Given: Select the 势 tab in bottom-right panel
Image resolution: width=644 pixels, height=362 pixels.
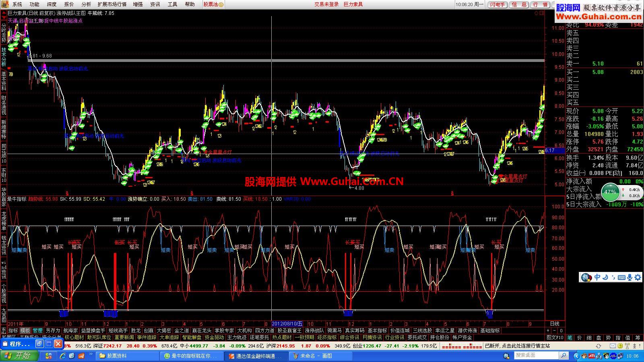Looking at the screenshot, I should pos(609,337).
